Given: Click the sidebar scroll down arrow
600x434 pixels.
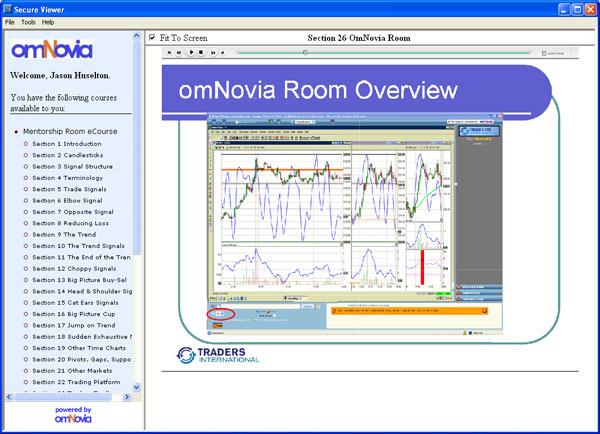Looking at the screenshot, I should click(x=137, y=387).
